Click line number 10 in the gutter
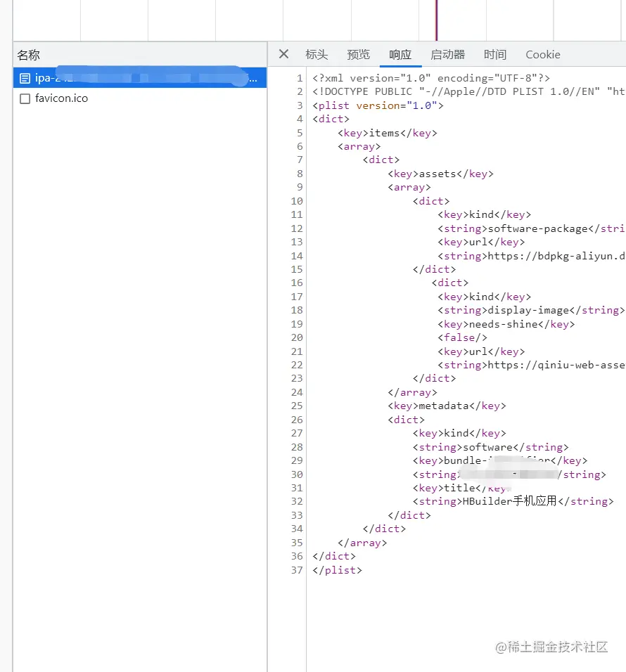The width and height of the screenshot is (626, 672). point(297,201)
